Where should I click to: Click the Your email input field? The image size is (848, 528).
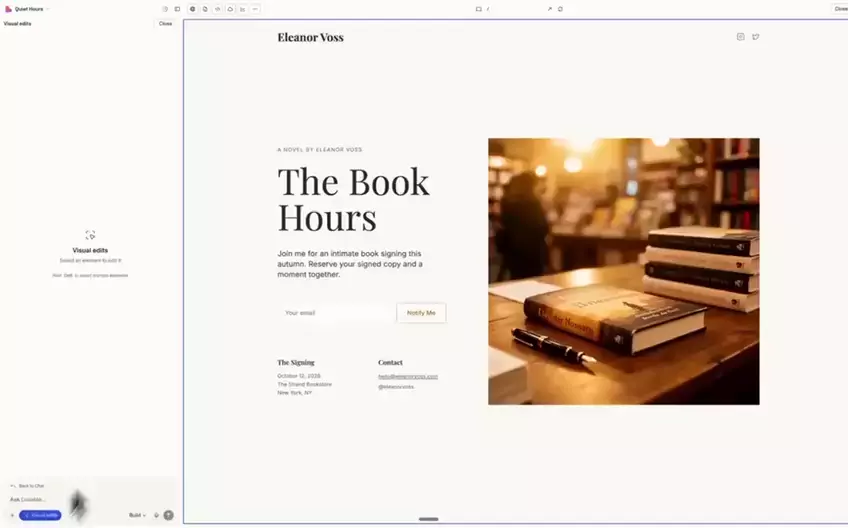coord(336,313)
